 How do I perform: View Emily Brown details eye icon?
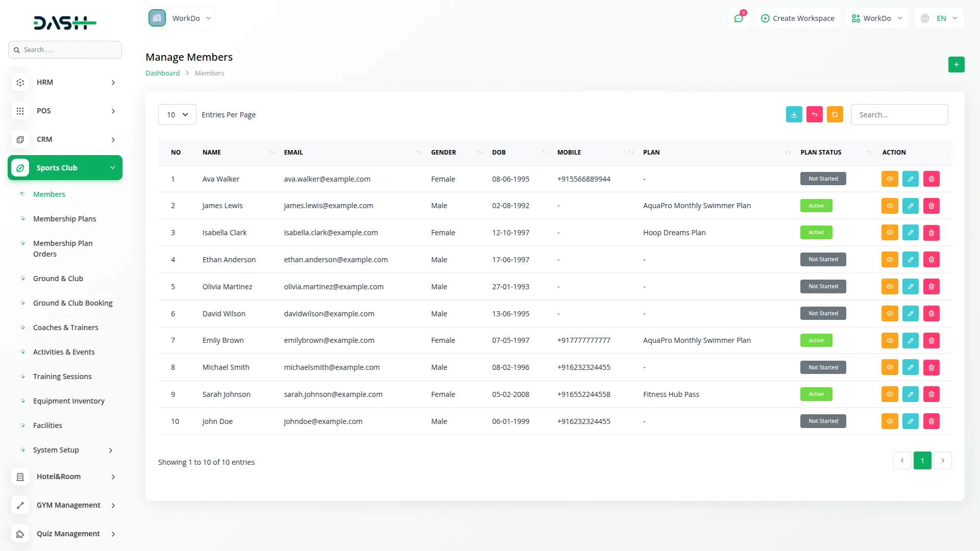click(890, 341)
